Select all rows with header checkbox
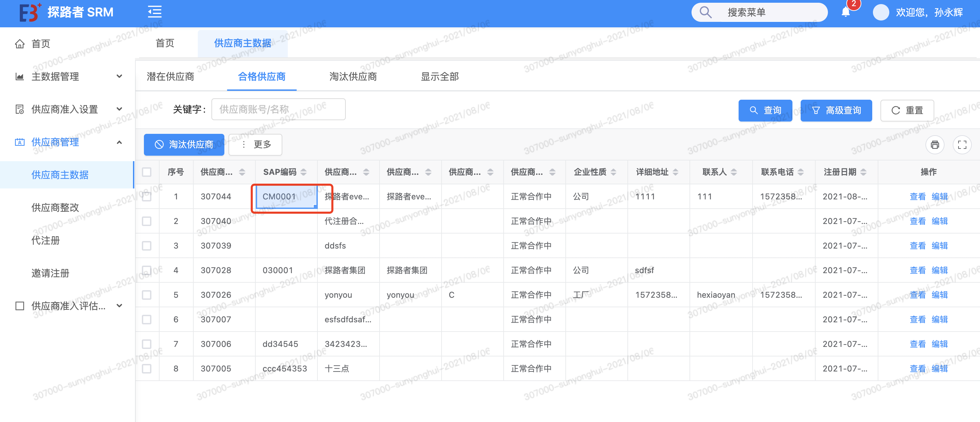Screen dimensions: 980x422 147,172
